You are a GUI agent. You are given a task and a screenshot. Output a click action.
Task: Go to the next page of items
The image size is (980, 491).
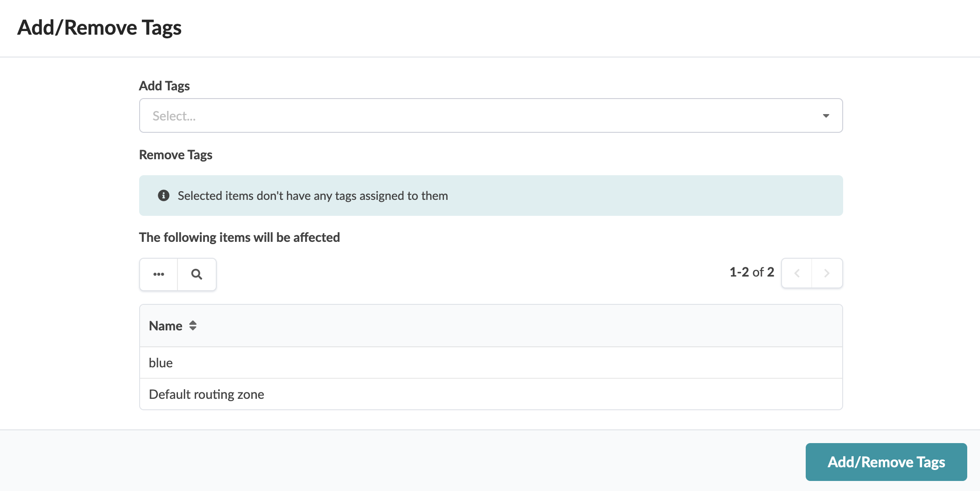827,273
